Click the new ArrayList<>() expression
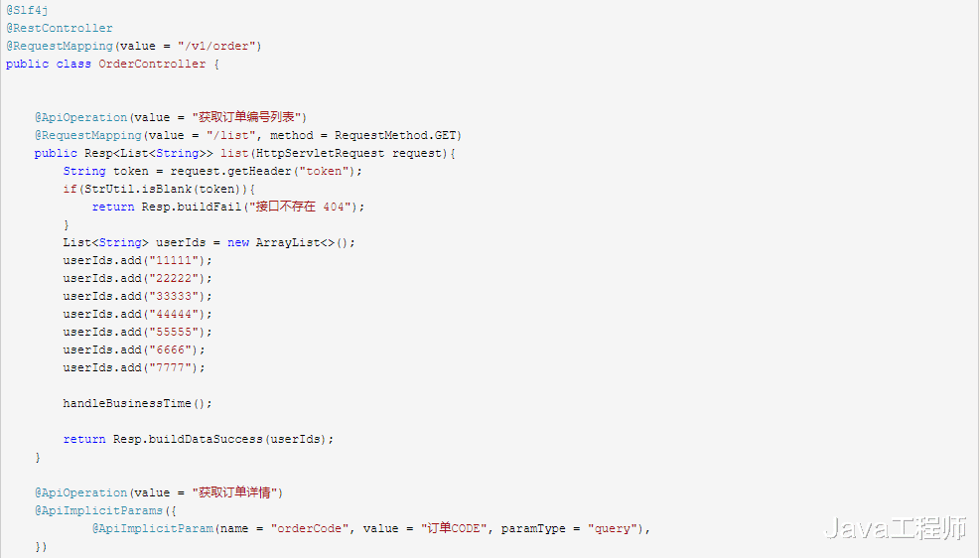The width and height of the screenshot is (980, 558). pos(291,242)
